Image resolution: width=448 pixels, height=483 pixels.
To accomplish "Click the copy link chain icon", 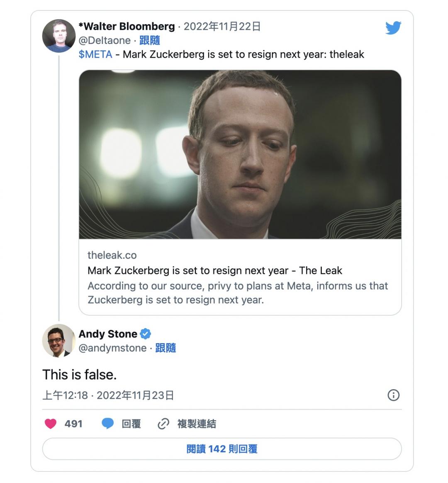I will pos(163,424).
